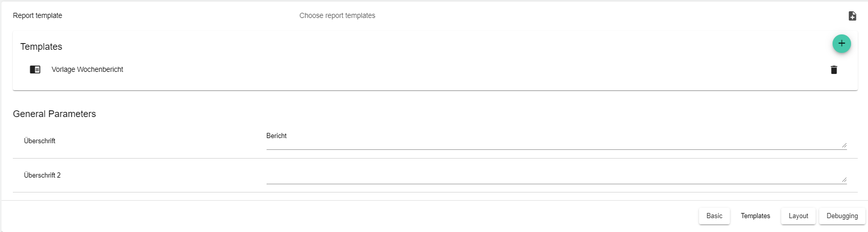Click the Überschrift row label
Image resolution: width=868 pixels, height=232 pixels.
40,141
